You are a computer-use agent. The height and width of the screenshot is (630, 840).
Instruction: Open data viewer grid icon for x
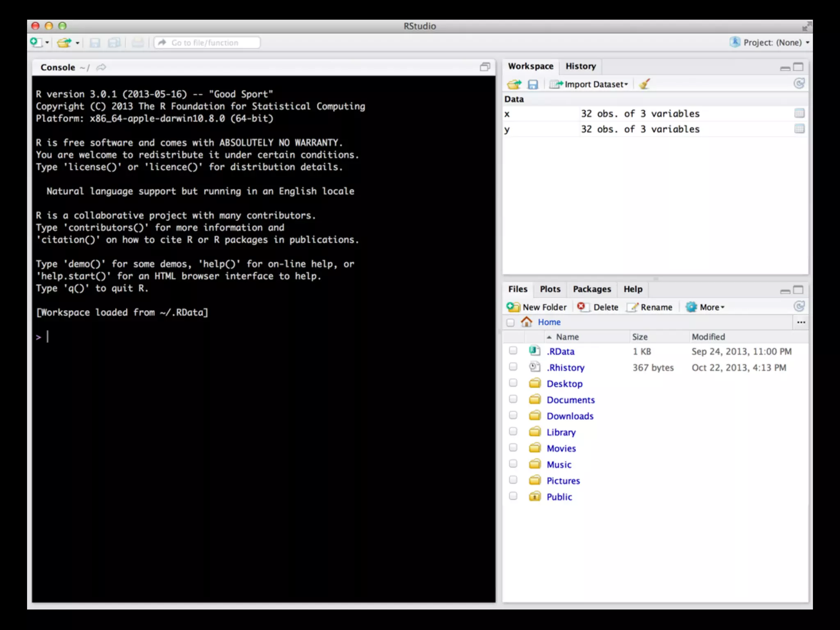click(x=799, y=113)
